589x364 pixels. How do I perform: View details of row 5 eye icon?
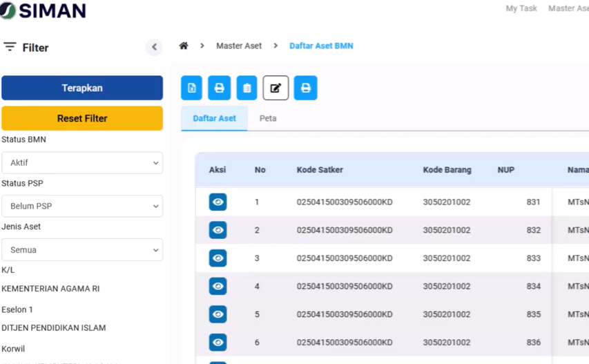pyautogui.click(x=218, y=314)
